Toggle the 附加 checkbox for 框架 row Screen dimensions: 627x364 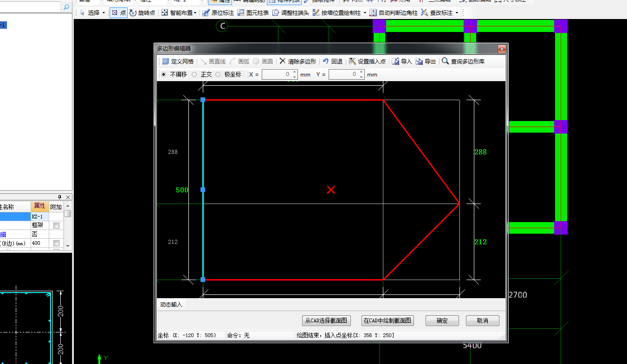pyautogui.click(x=56, y=225)
